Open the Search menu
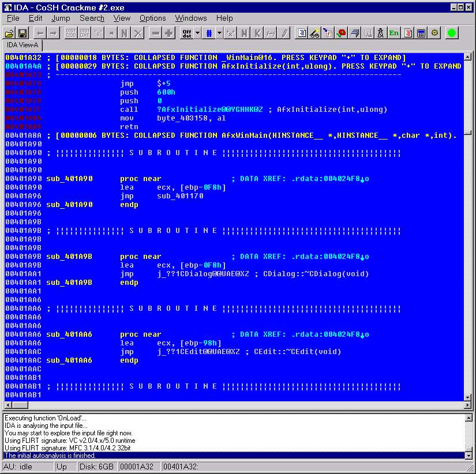The image size is (476, 474). click(x=92, y=18)
